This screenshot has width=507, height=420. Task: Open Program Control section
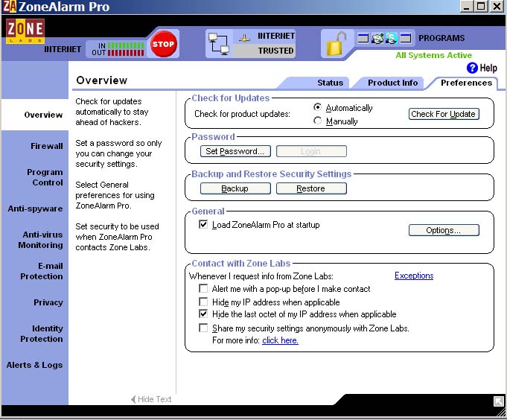tap(45, 177)
